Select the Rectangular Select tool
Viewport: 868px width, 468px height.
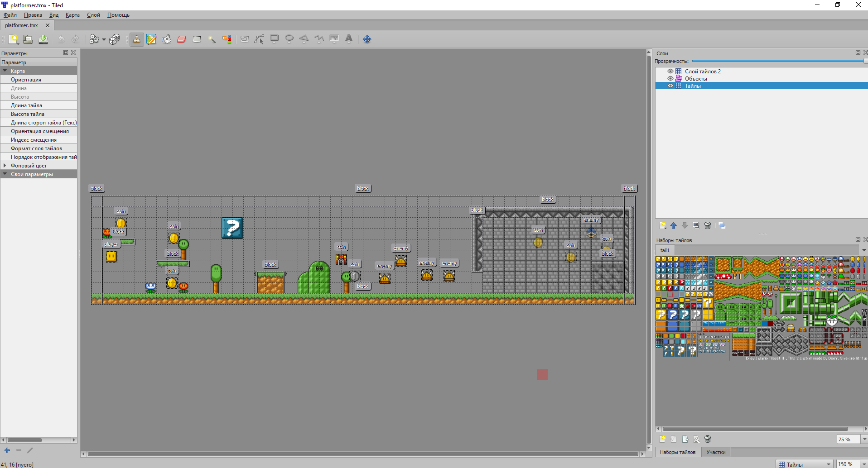click(197, 39)
